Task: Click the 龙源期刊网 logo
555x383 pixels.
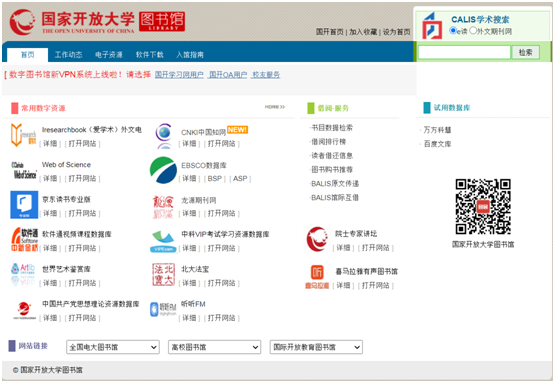Action: [163, 207]
